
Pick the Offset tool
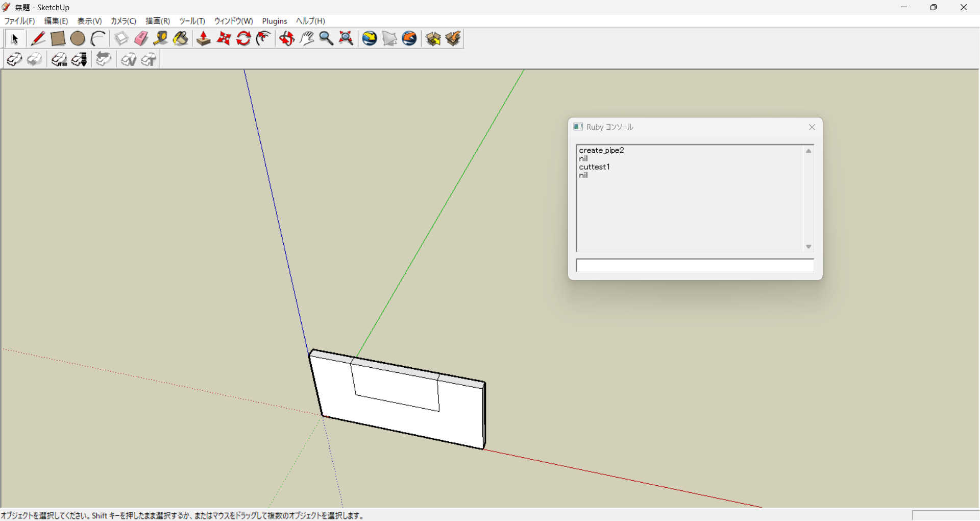(263, 39)
